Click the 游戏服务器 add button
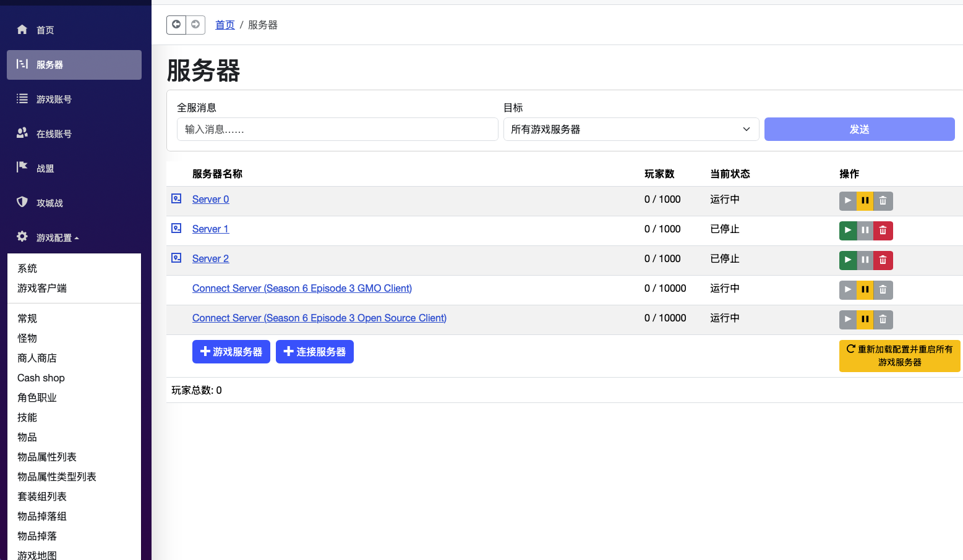The image size is (963, 560). pyautogui.click(x=231, y=352)
